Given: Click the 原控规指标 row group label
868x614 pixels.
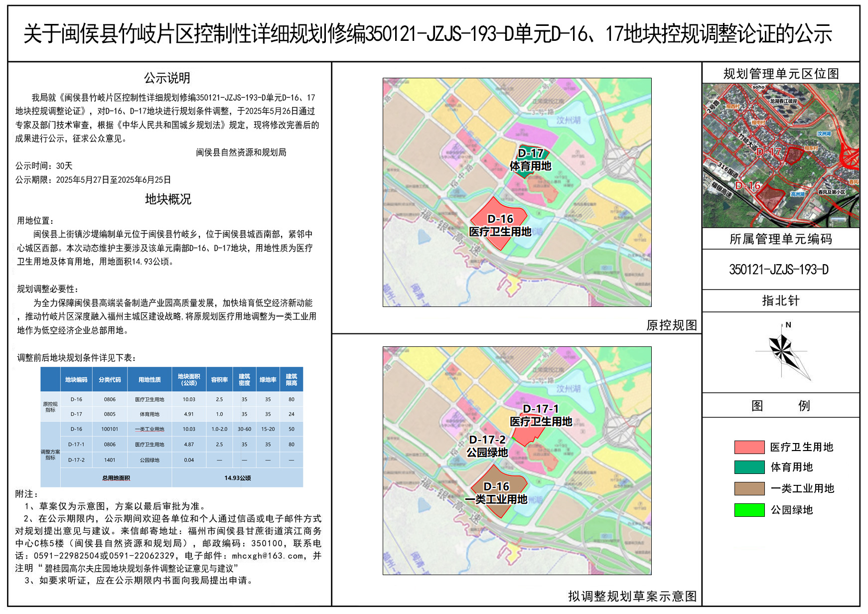Looking at the screenshot, I should (50, 407).
